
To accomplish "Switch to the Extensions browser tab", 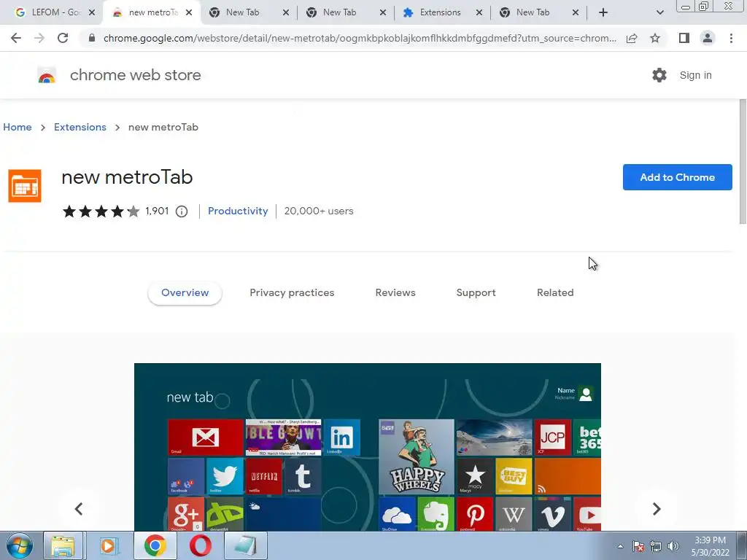I will point(441,12).
